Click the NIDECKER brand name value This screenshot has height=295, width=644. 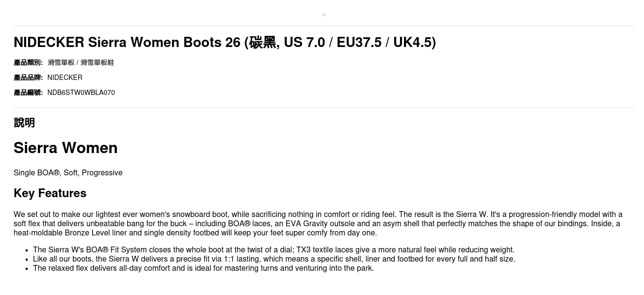[64, 78]
